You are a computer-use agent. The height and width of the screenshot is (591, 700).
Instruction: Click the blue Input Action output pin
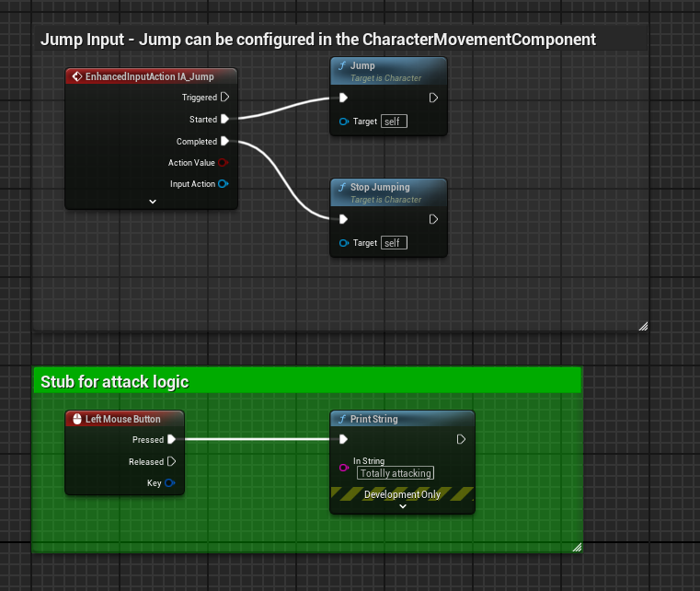tap(224, 183)
